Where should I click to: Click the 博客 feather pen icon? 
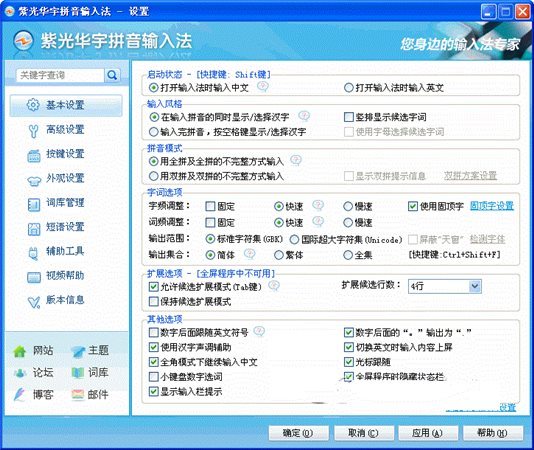pos(20,394)
